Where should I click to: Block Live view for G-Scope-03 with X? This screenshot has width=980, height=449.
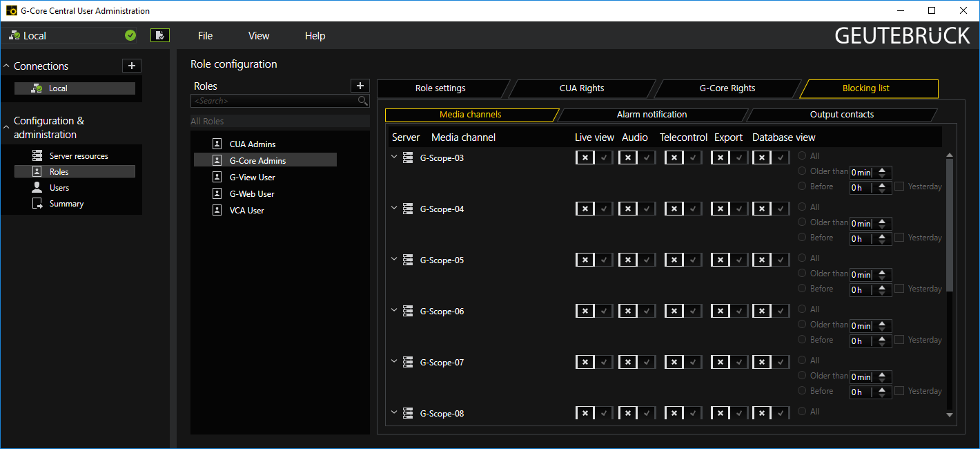[x=585, y=157]
